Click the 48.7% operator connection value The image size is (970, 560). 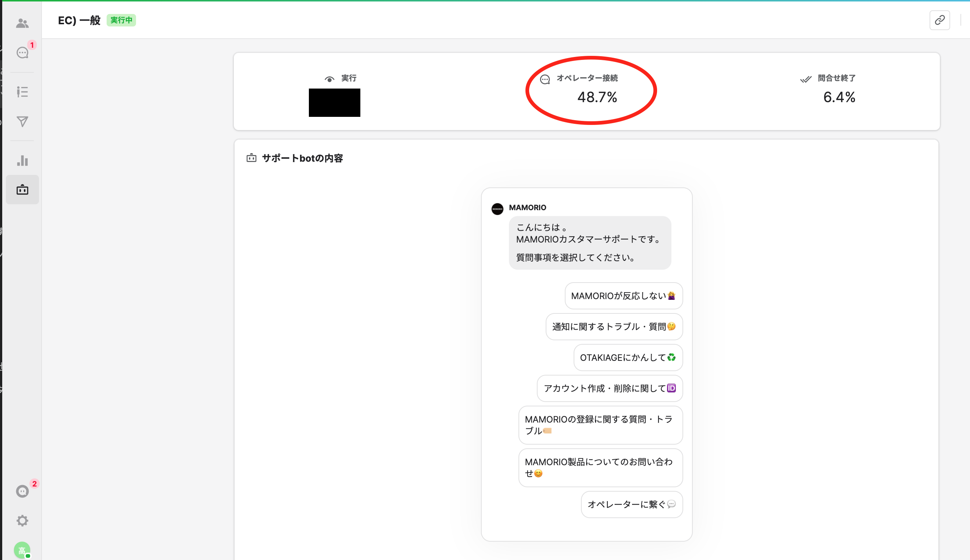597,97
